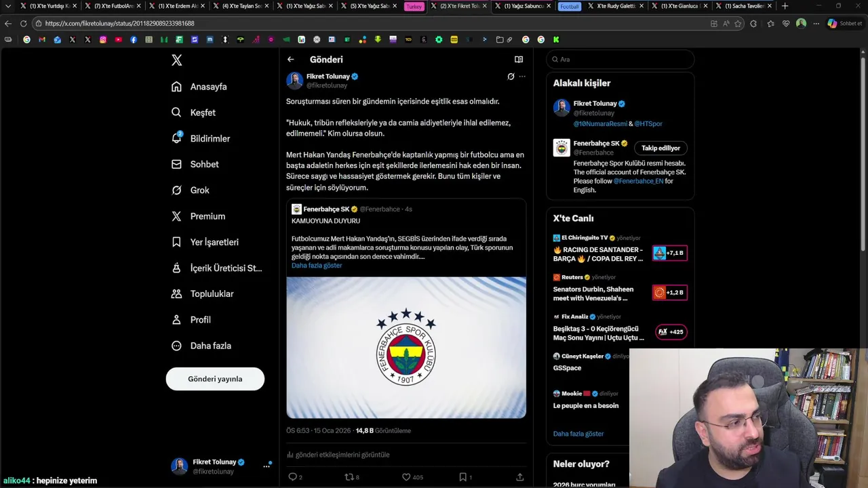The height and width of the screenshot is (488, 868).
Task: Click browser back arrow button
Action: point(8,24)
